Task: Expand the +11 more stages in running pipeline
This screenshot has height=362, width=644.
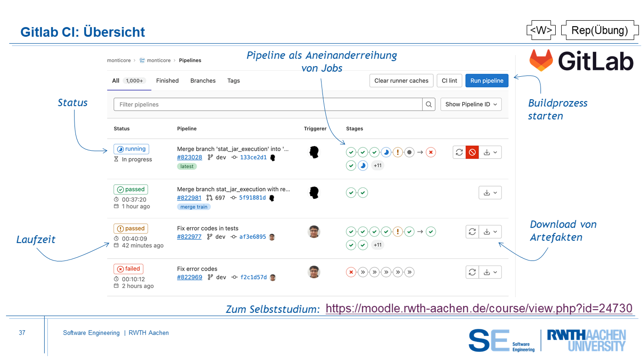Action: click(x=377, y=165)
